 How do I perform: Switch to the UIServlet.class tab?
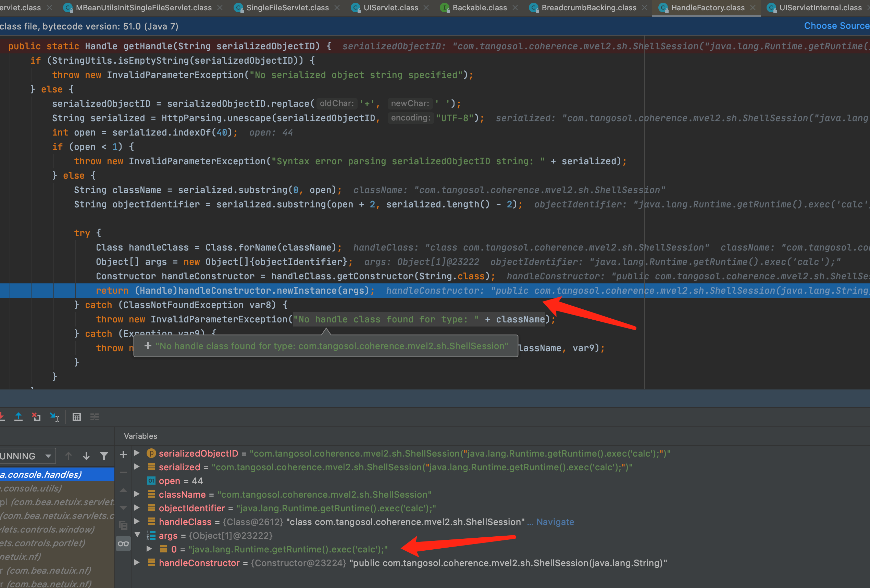pos(390,8)
